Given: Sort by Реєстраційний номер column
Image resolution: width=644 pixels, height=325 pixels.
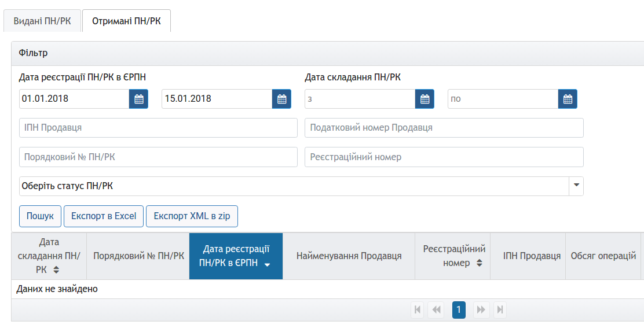Looking at the screenshot, I should tap(453, 256).
